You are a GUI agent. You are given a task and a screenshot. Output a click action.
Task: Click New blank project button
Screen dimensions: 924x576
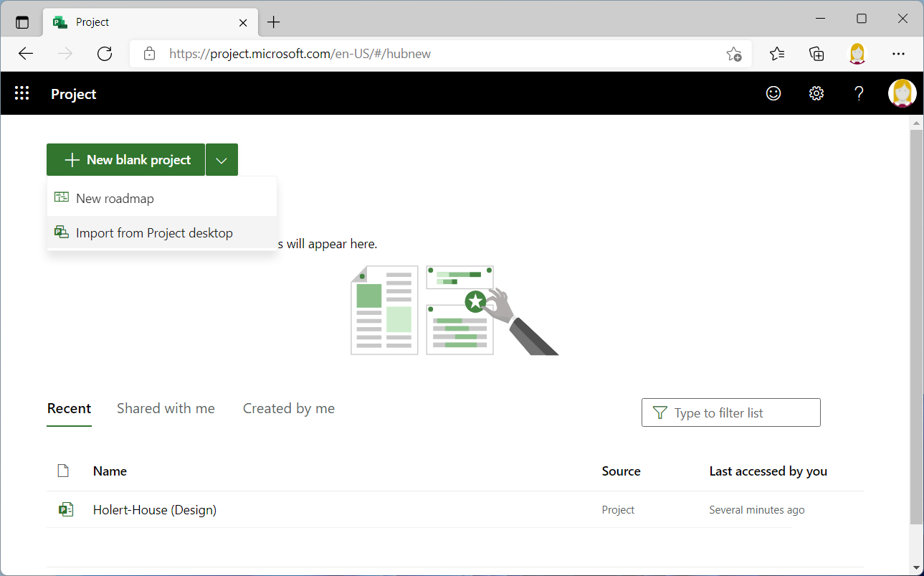click(x=126, y=160)
